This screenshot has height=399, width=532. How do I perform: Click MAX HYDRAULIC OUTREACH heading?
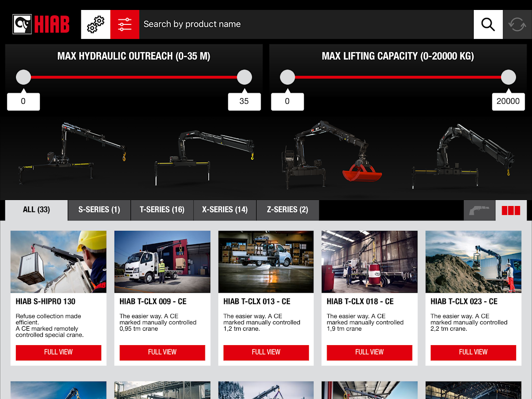point(133,56)
